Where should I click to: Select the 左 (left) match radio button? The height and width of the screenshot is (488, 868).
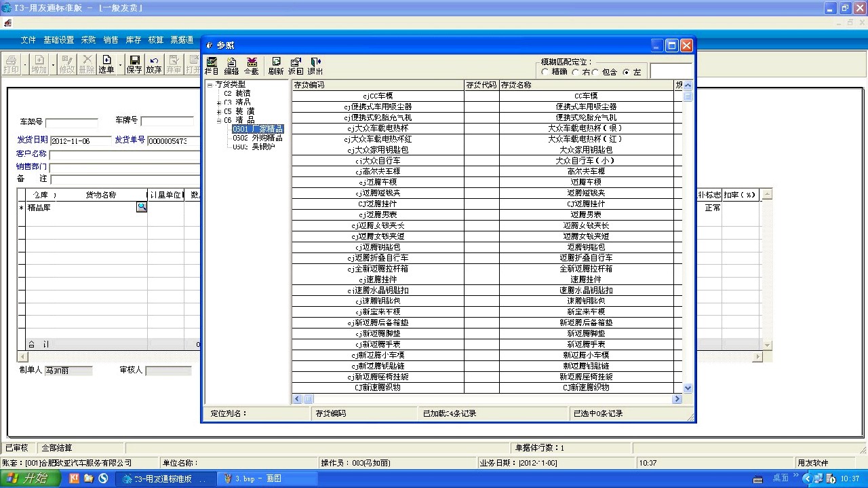626,72
